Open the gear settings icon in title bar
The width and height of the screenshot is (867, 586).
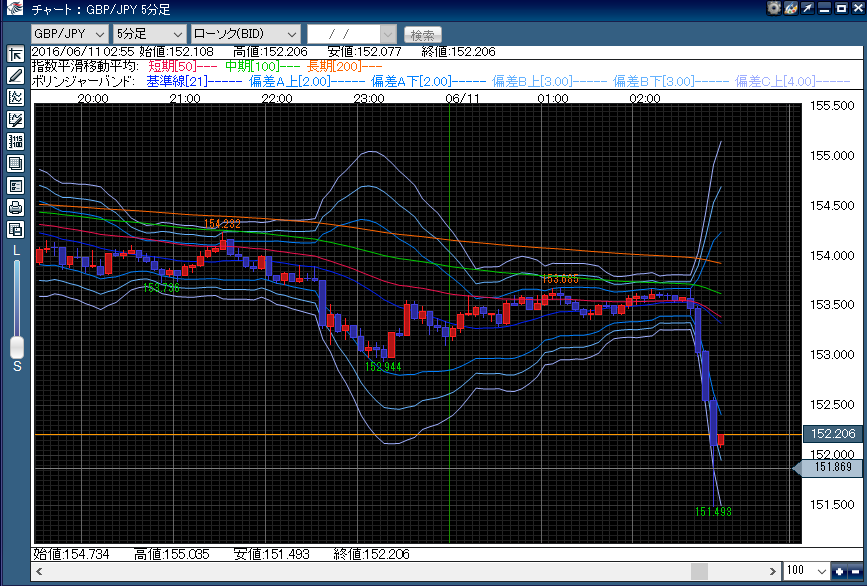[774, 8]
